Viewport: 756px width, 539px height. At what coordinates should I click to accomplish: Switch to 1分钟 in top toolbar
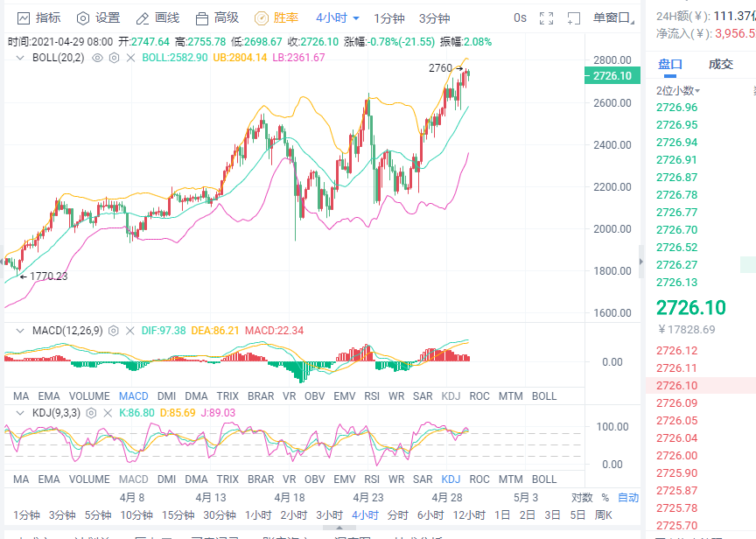tap(388, 17)
